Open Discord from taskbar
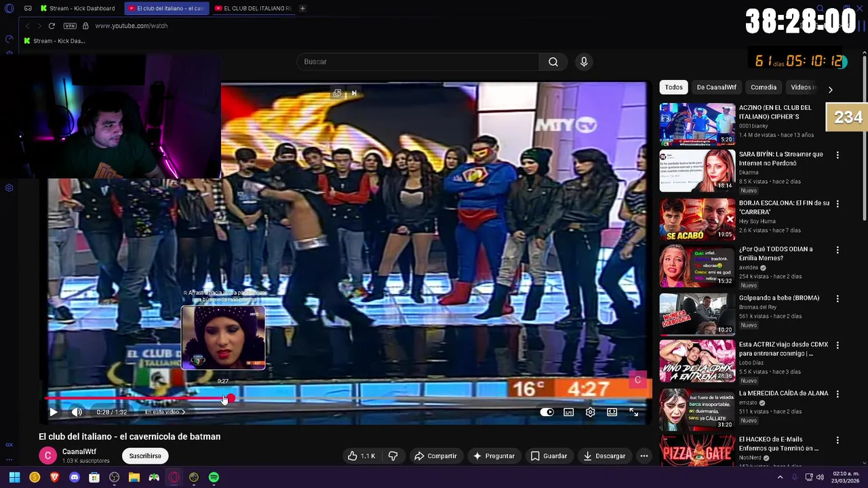Screen dimensions: 868x488 [x=75, y=477]
